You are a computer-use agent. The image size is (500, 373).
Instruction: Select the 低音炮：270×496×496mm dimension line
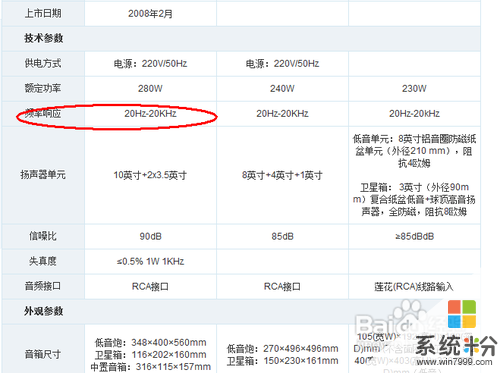(x=283, y=349)
